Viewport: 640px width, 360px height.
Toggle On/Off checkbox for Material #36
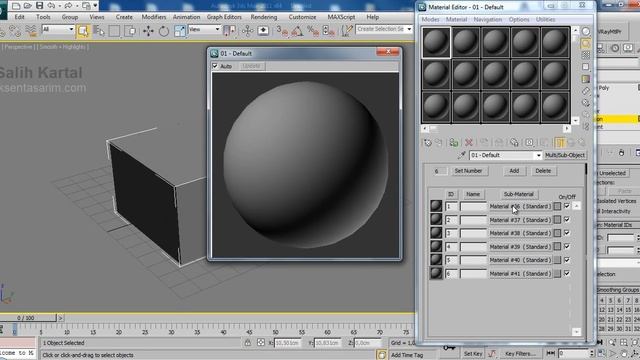(567, 206)
